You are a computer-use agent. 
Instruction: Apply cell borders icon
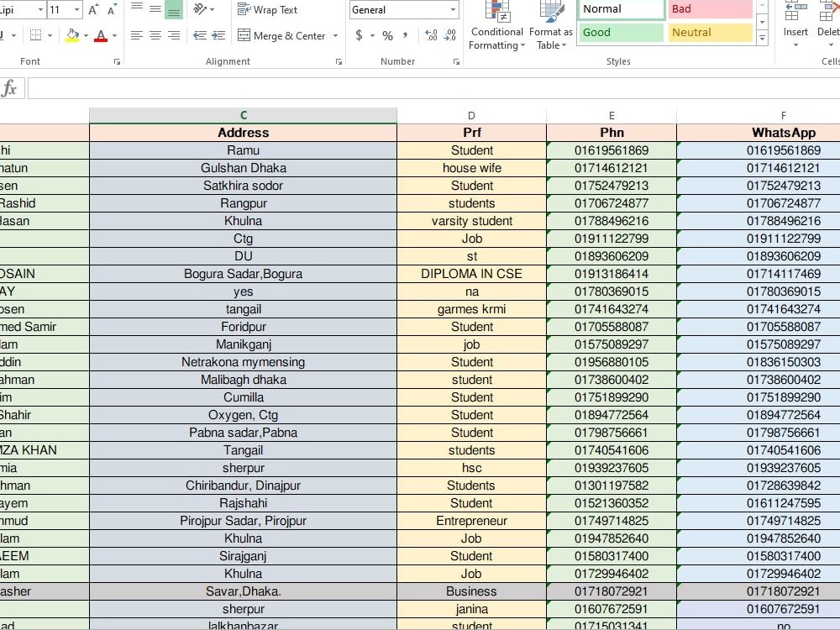click(x=36, y=36)
